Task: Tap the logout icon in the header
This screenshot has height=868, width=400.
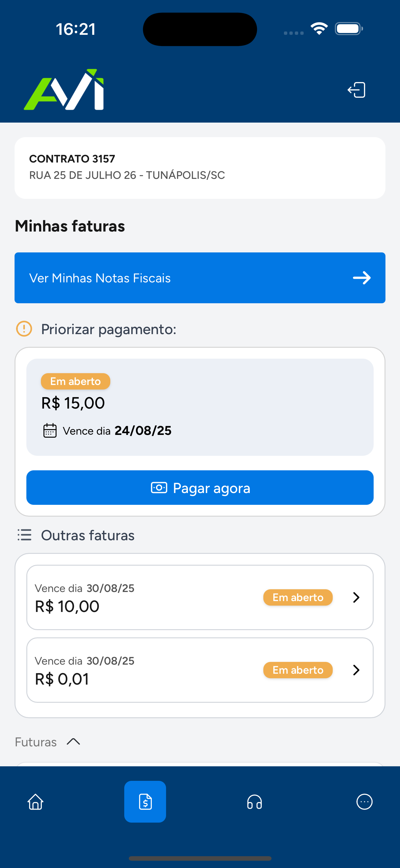Action: click(356, 90)
